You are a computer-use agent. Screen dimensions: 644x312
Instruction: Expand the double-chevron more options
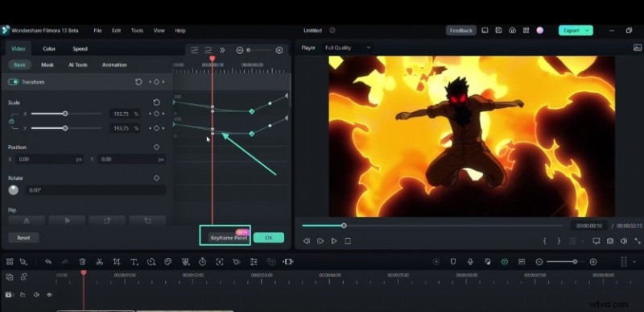pos(222,50)
